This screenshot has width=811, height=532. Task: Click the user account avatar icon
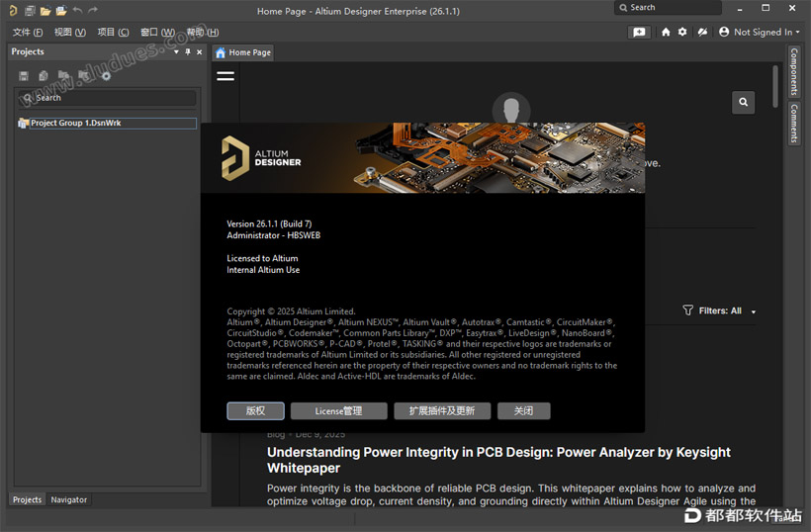pyautogui.click(x=724, y=32)
